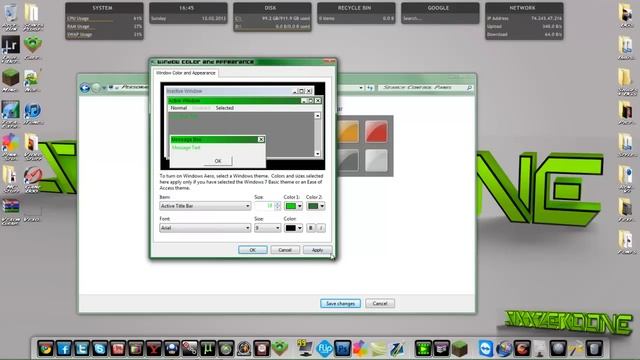Launch Skype from the dock
Viewport: 640px width, 360px height.
tap(100, 349)
